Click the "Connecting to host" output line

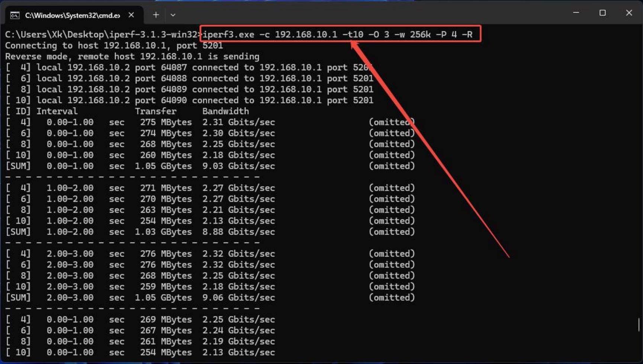point(114,46)
